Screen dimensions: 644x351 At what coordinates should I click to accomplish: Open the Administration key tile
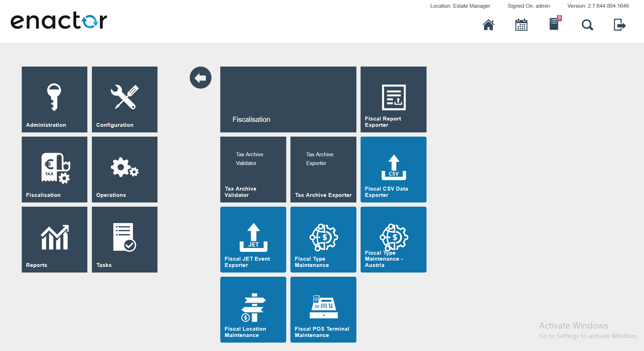point(54,99)
